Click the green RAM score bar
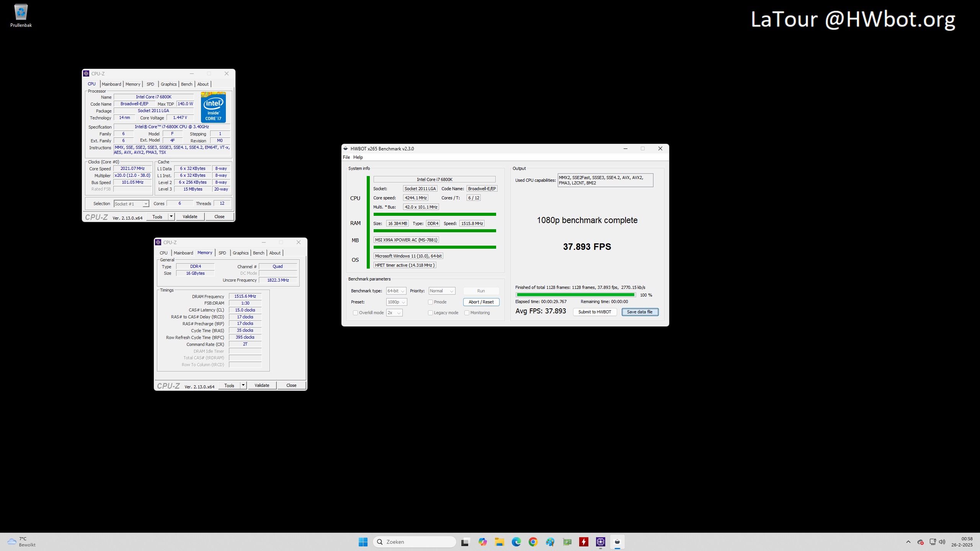 (434, 231)
